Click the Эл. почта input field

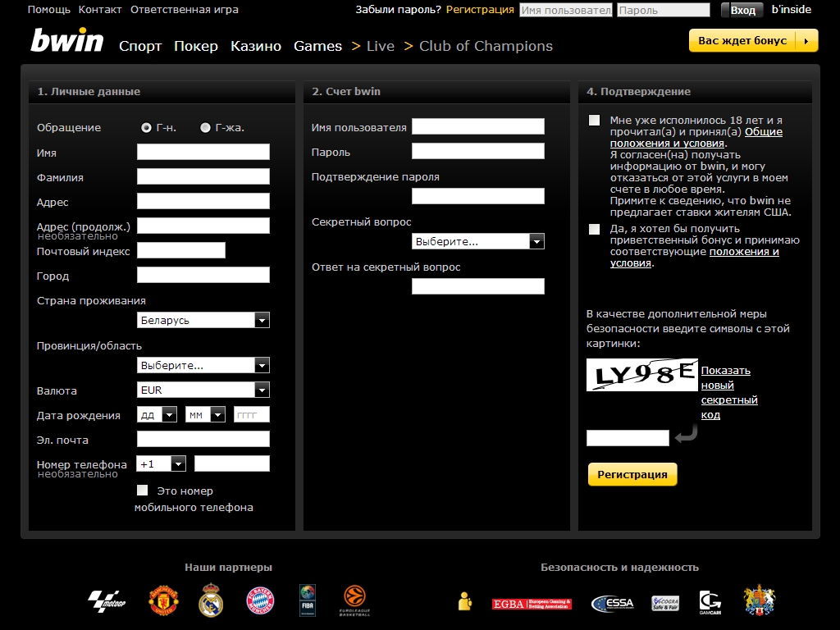pos(203,440)
